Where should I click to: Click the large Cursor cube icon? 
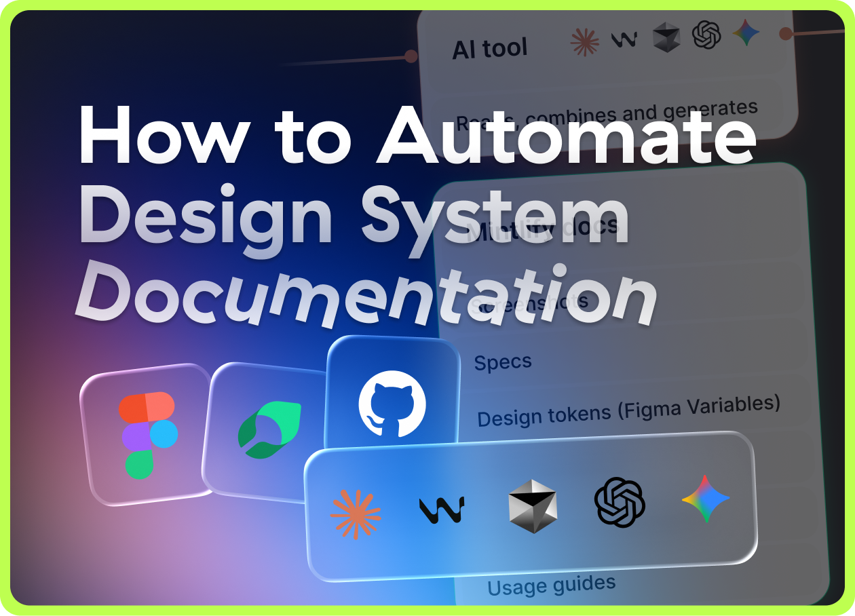pyautogui.click(x=533, y=506)
